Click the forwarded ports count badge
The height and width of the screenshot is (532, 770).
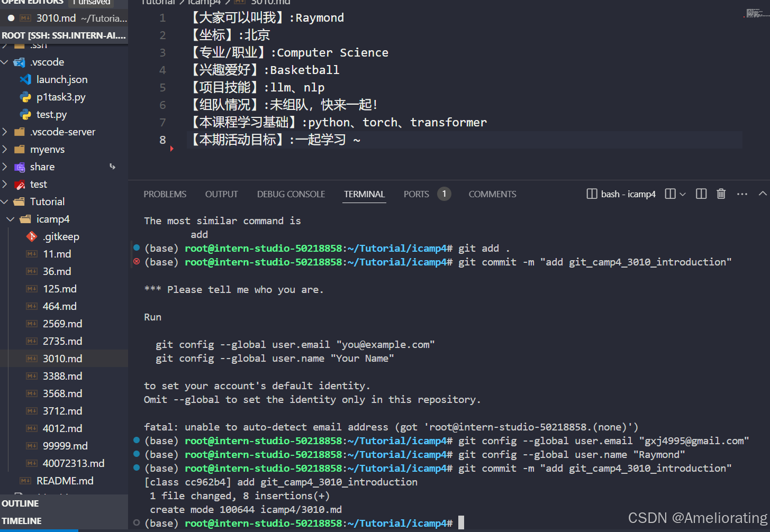pos(444,194)
